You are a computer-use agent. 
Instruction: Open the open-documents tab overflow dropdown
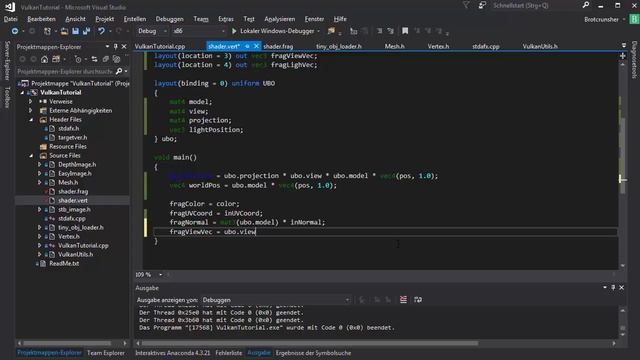624,45
